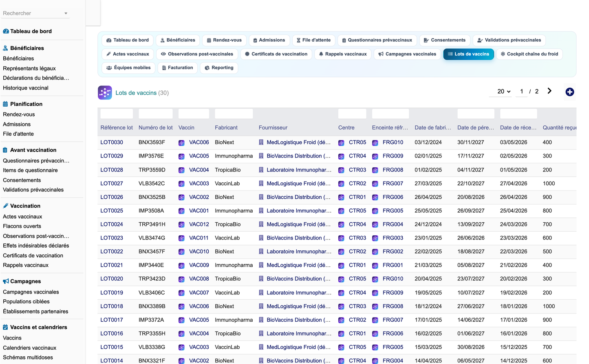Click the Bénéficiaires section icon in sidebar
This screenshot has width=589, height=364.
(5, 48)
